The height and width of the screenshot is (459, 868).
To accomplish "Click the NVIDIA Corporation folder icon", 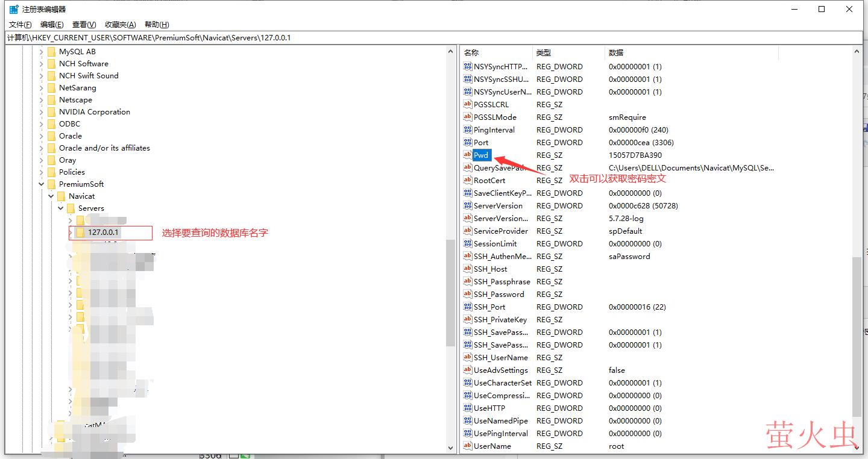I will pos(51,112).
